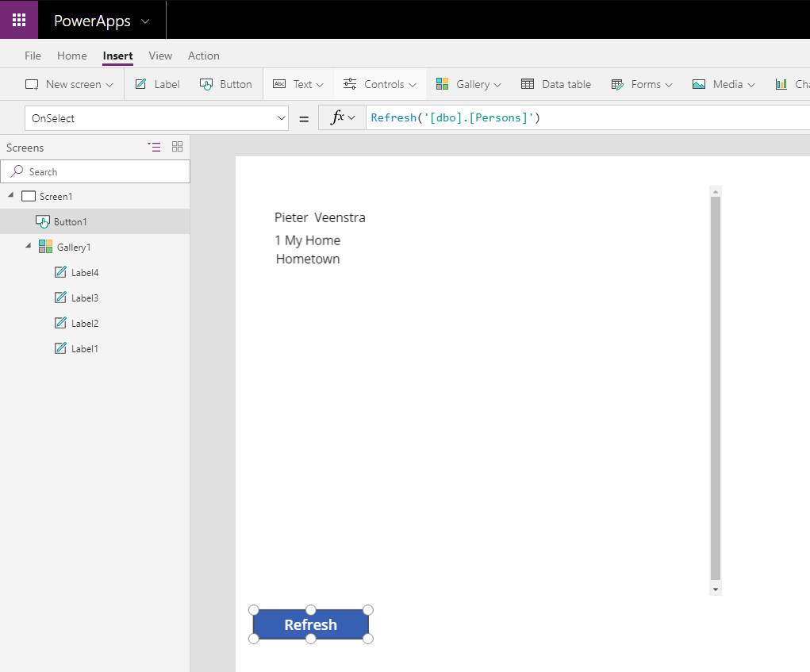
Task: Open the File menu
Action: [33, 56]
